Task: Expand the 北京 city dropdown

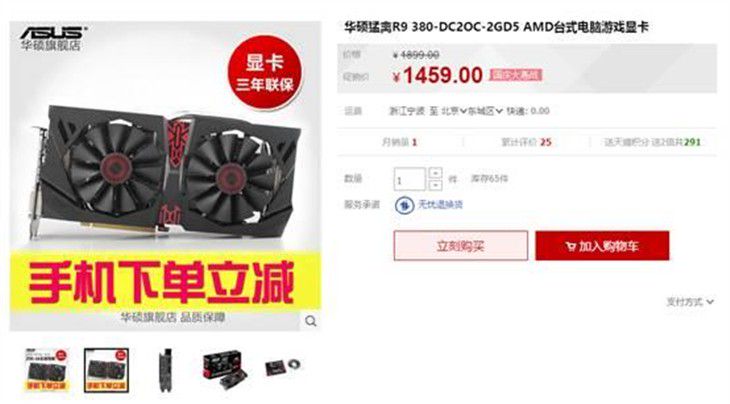Action: pyautogui.click(x=454, y=111)
